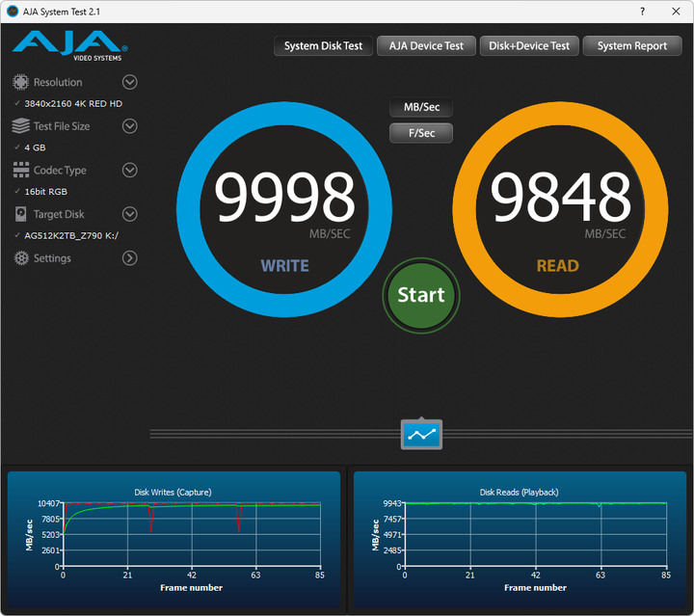Click the Settings label
The width and height of the screenshot is (694, 616).
click(52, 258)
